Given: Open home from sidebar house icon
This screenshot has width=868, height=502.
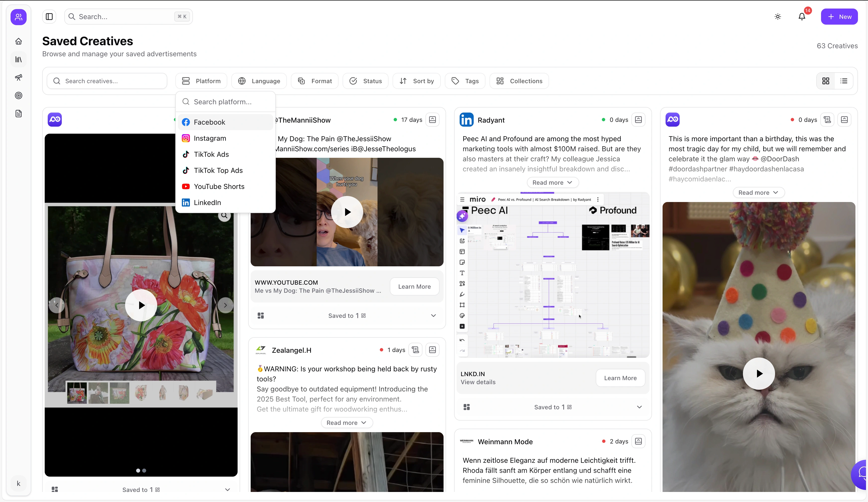Looking at the screenshot, I should point(19,41).
